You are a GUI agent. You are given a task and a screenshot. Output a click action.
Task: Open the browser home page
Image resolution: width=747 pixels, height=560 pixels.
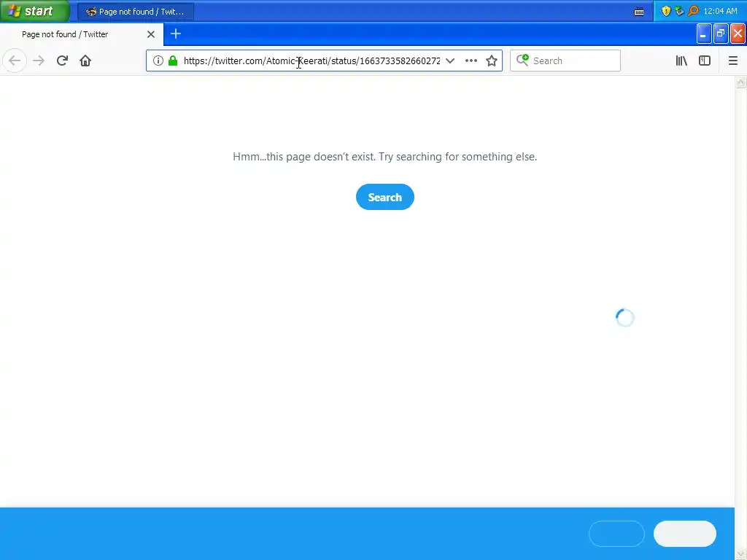[85, 61]
